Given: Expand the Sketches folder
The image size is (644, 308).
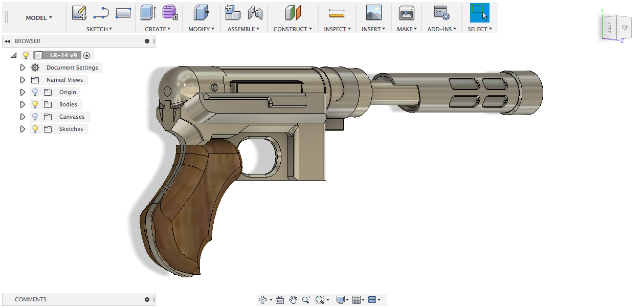Looking at the screenshot, I should pyautogui.click(x=23, y=129).
